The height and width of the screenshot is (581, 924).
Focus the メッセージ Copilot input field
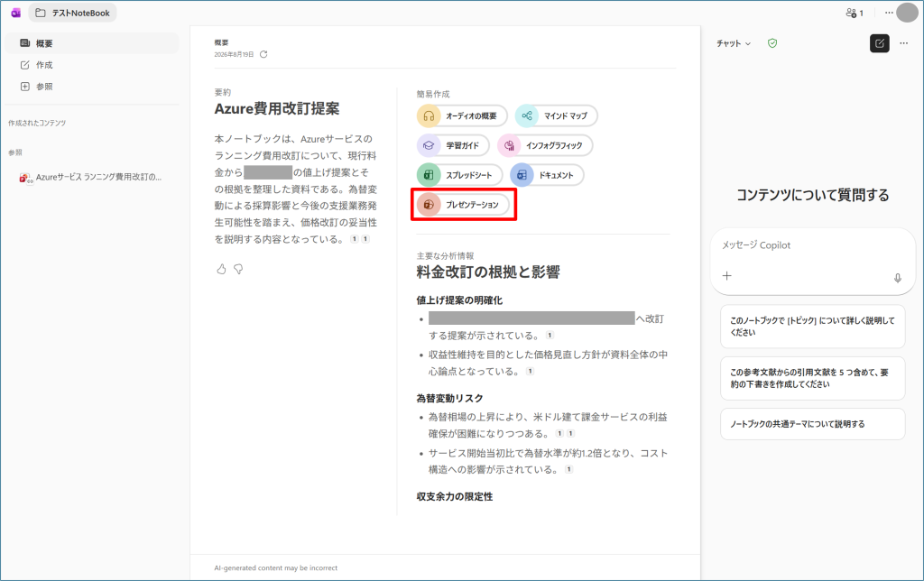click(813, 245)
